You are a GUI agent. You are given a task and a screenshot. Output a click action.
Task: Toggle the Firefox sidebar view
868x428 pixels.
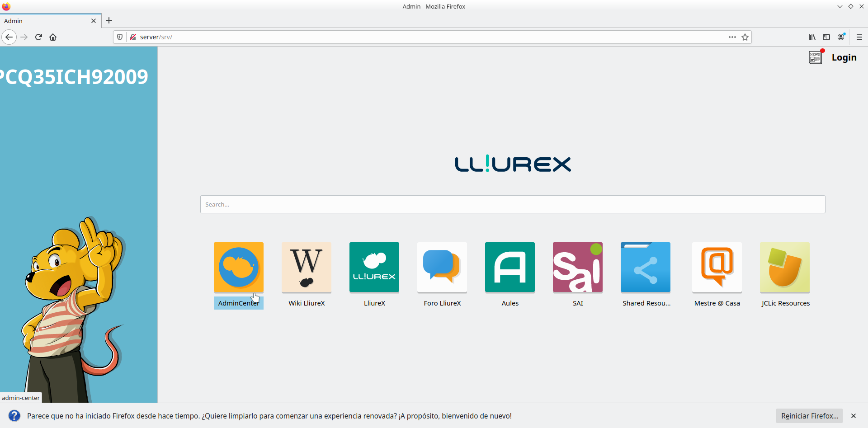[x=826, y=37]
